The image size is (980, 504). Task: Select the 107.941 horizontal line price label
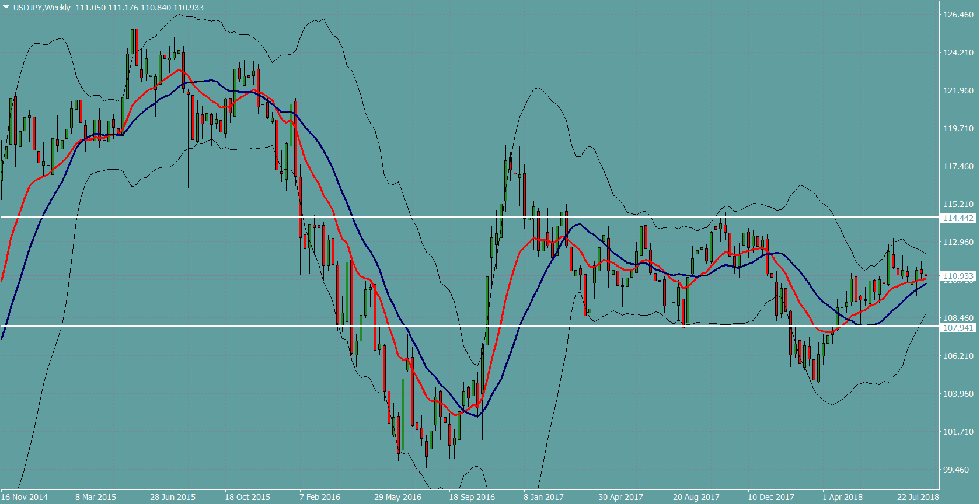tap(958, 328)
